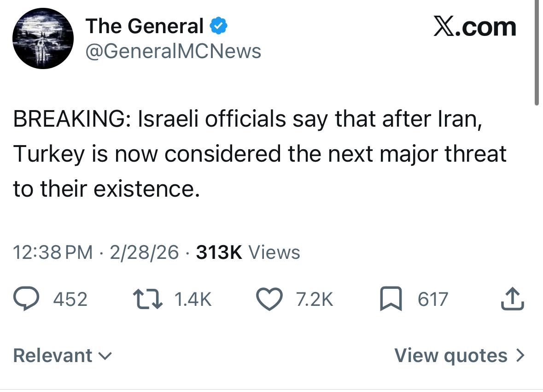Click the 452 replies count
The height and width of the screenshot is (392, 543).
(x=70, y=300)
